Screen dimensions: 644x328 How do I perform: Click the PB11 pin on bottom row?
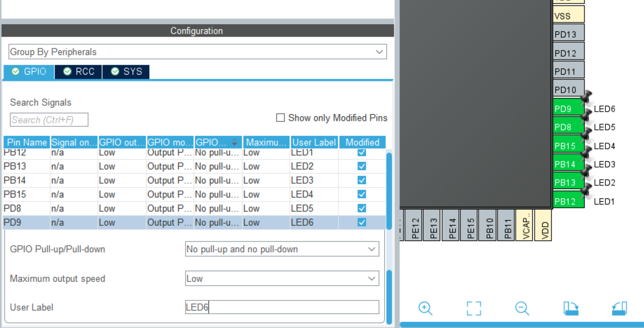[x=507, y=225]
